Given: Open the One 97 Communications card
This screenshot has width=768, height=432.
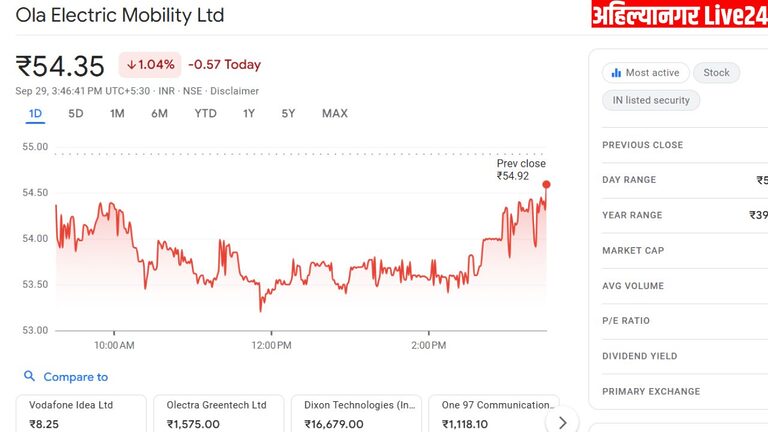Looking at the screenshot, I should coord(494,414).
